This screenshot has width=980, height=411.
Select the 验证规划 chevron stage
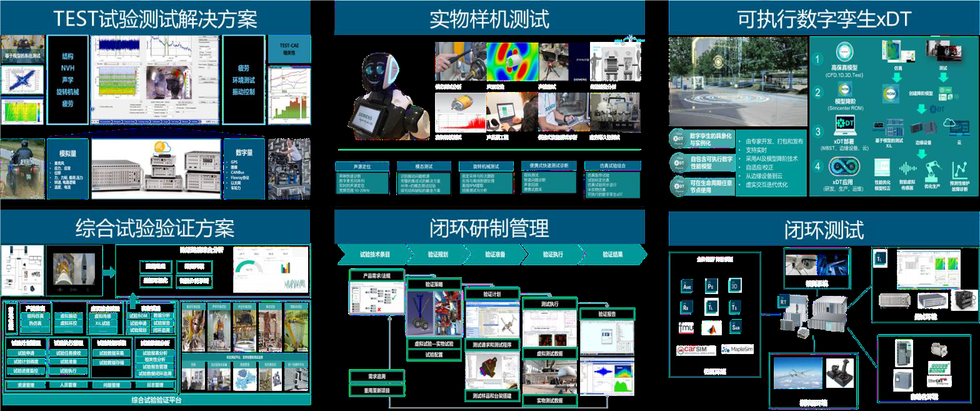(437, 255)
